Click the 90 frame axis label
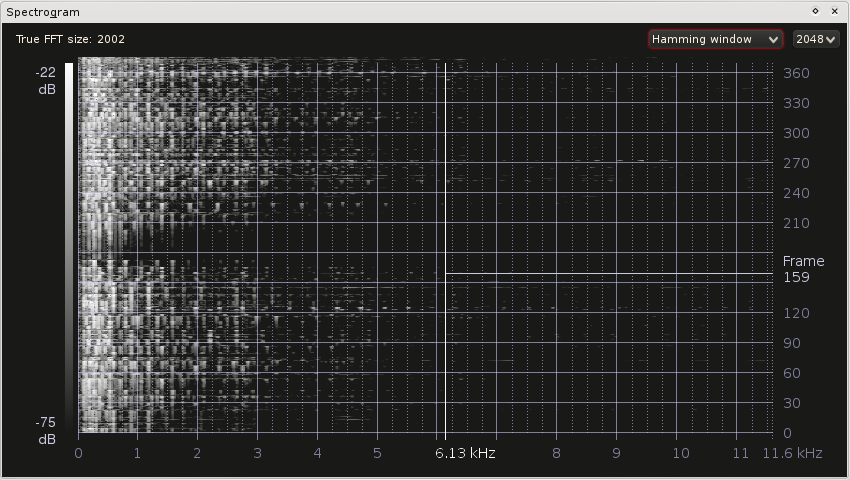Viewport: 850px width, 480px height. pos(791,343)
